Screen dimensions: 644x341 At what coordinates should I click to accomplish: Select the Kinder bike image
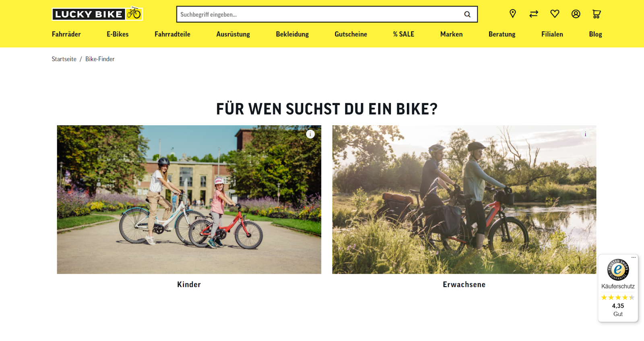click(x=189, y=200)
